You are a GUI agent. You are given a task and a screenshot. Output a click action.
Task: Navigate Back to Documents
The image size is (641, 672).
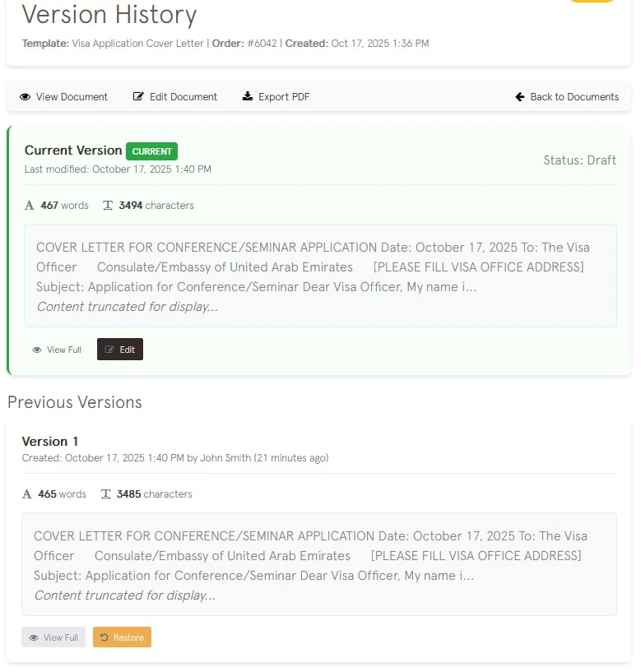point(568,97)
